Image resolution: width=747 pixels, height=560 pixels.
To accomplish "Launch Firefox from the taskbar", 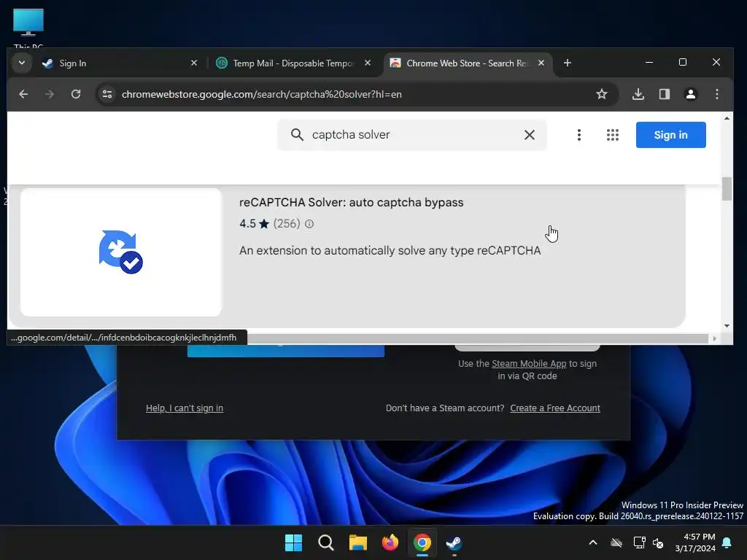I will (x=390, y=542).
